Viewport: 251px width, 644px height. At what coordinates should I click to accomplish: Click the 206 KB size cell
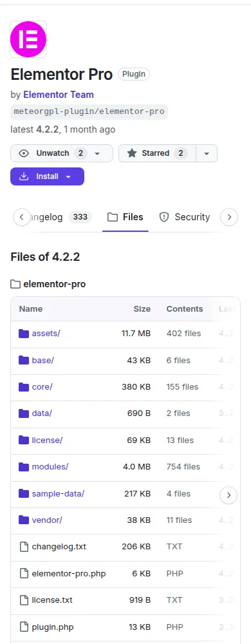point(136,547)
